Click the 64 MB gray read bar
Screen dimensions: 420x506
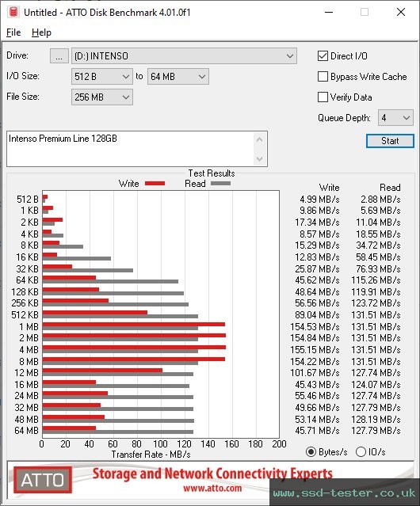coord(118,432)
